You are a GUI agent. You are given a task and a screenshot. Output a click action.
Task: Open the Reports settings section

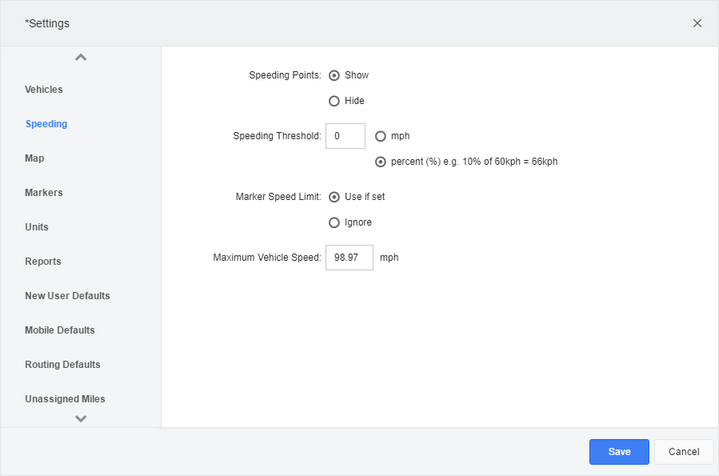click(43, 261)
